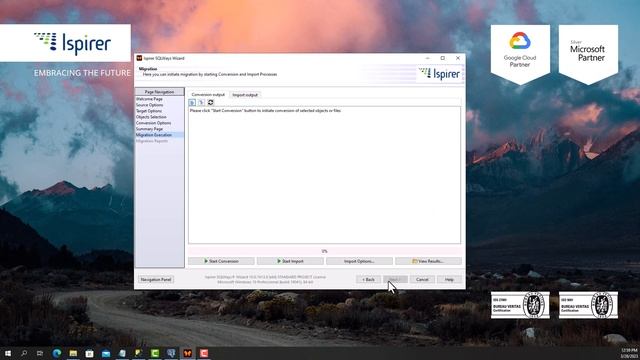The image size is (640, 360).
Task: Click the pgAdmin elephant taskbar icon
Action: (171, 353)
